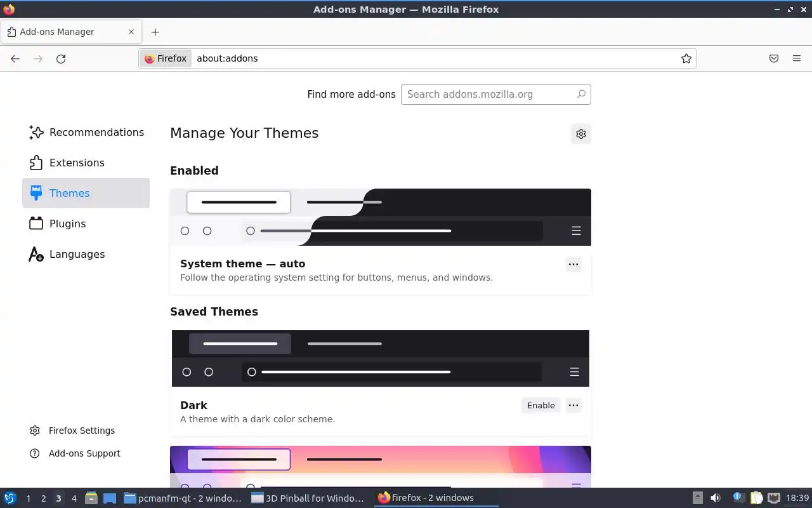Enable the Dark theme
The image size is (812, 508).
[x=540, y=405]
